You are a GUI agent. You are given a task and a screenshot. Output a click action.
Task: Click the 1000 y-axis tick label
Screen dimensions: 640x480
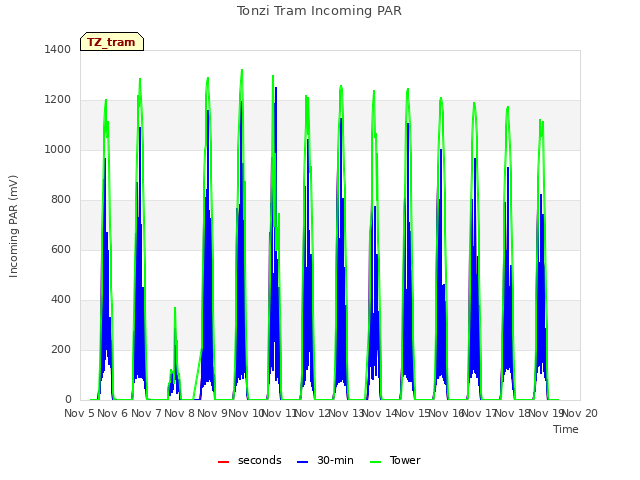pos(58,149)
